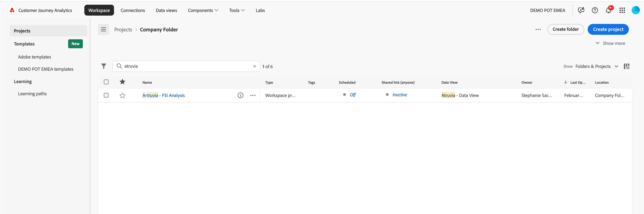Open notifications bell icon
The height and width of the screenshot is (214, 644).
pos(609,10)
